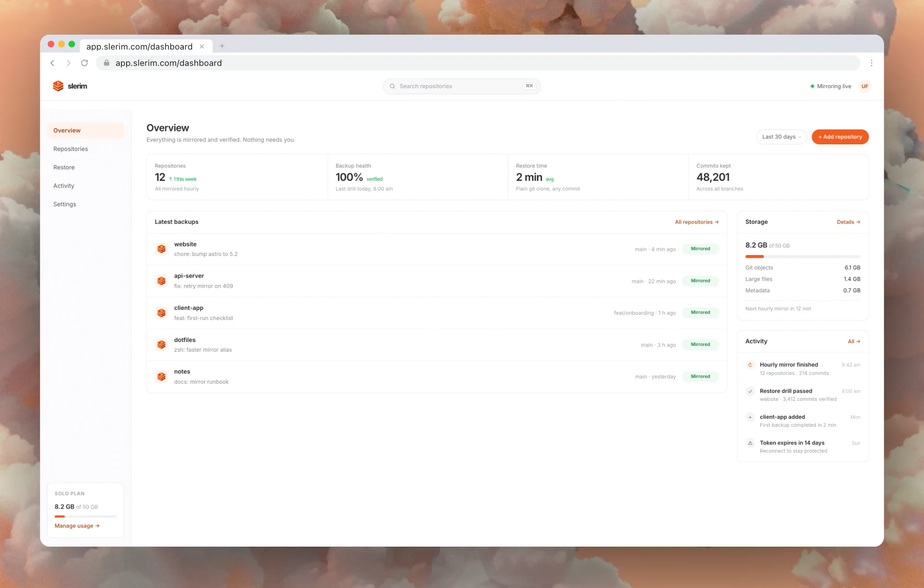Image resolution: width=924 pixels, height=588 pixels.
Task: Click the Commits kept value 48,201
Action: pos(713,177)
